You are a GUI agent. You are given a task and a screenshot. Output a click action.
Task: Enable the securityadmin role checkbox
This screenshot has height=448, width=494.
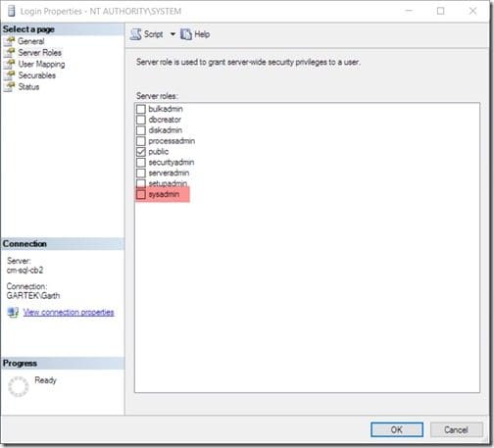click(x=141, y=163)
